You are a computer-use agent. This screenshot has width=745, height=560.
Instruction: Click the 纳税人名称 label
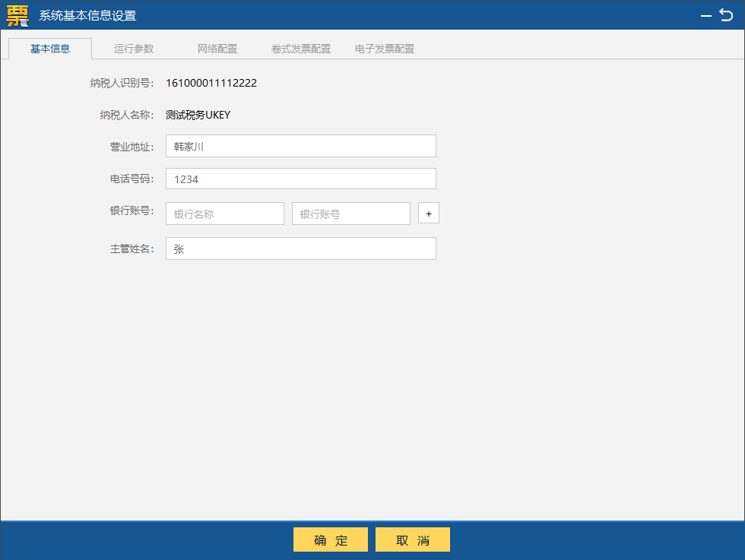[127, 115]
